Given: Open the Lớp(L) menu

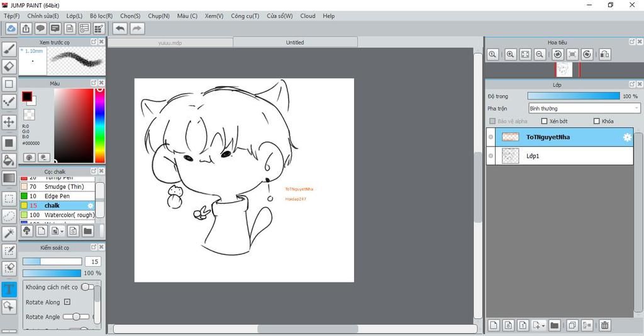Looking at the screenshot, I should coord(74,16).
